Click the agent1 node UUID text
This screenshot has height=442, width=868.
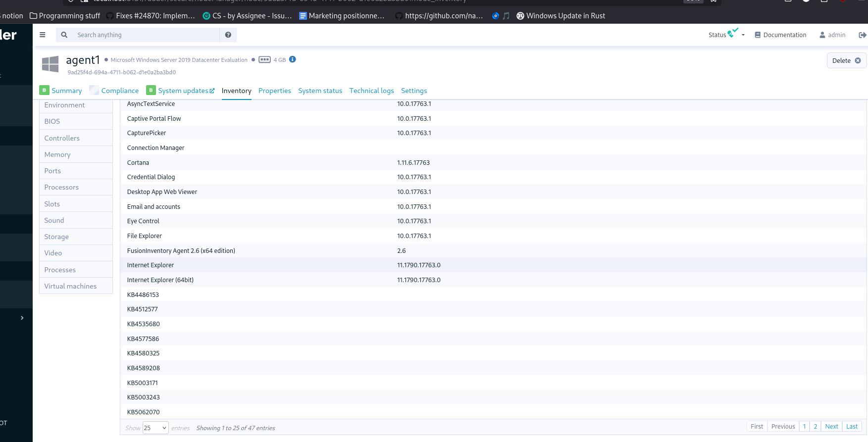tap(122, 72)
